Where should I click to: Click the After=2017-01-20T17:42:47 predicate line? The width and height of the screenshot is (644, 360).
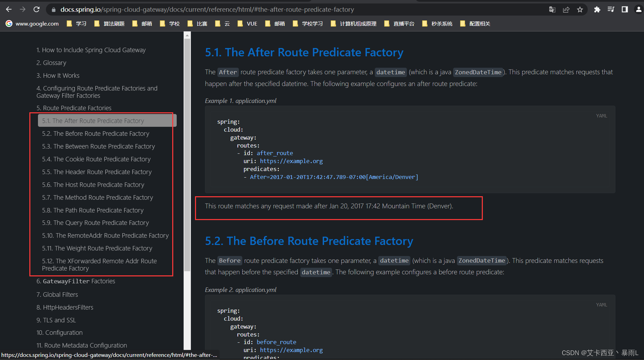pos(334,177)
